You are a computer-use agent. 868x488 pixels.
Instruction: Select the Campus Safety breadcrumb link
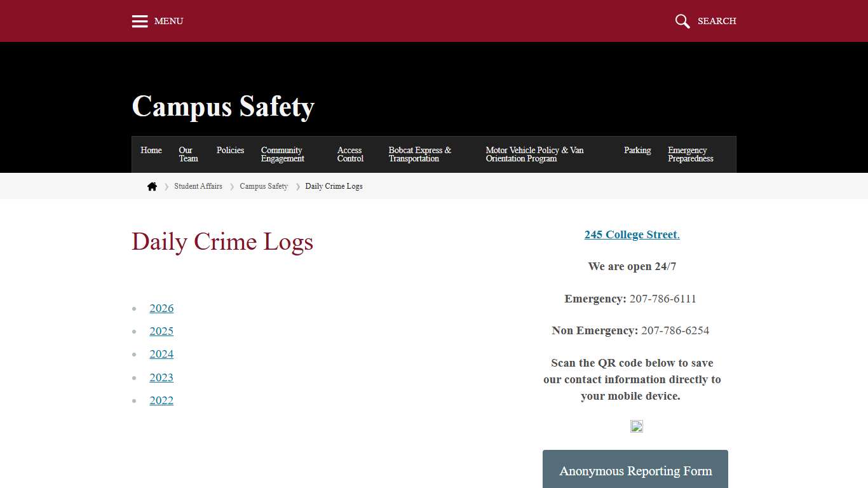[x=264, y=186]
